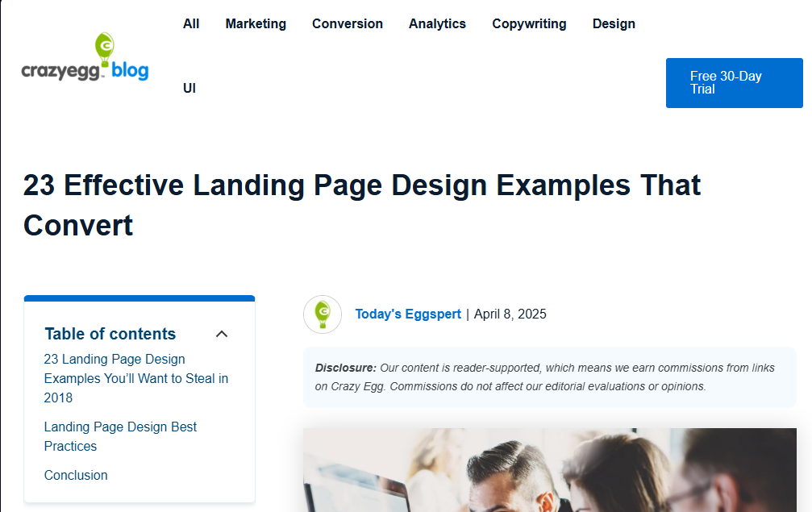Select the Analytics category
The width and height of the screenshot is (812, 512).
(x=438, y=24)
